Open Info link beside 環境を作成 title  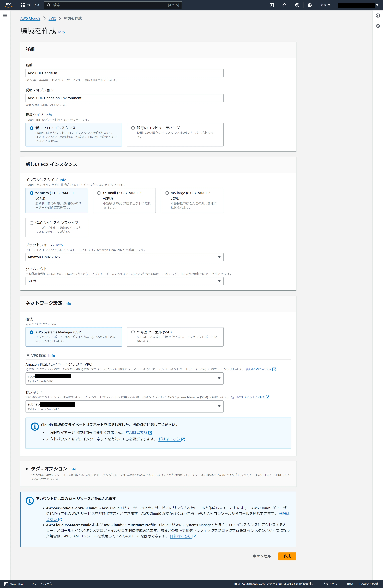tap(61, 32)
